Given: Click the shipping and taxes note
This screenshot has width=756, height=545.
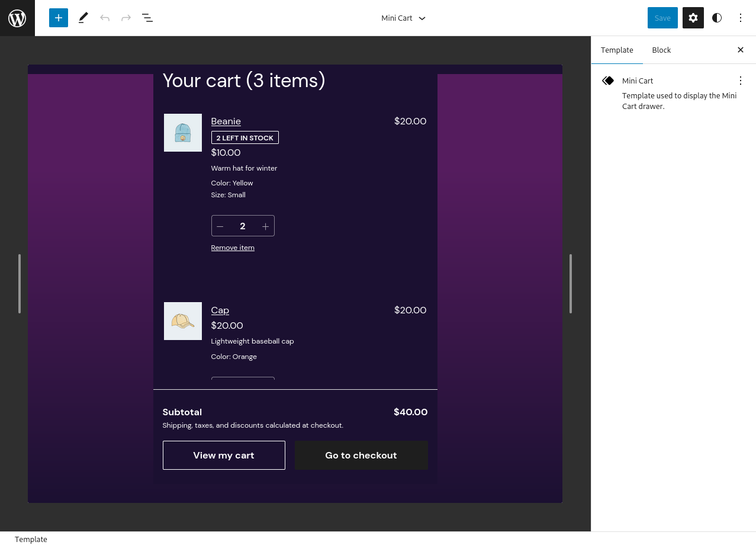Looking at the screenshot, I should coord(253,425).
